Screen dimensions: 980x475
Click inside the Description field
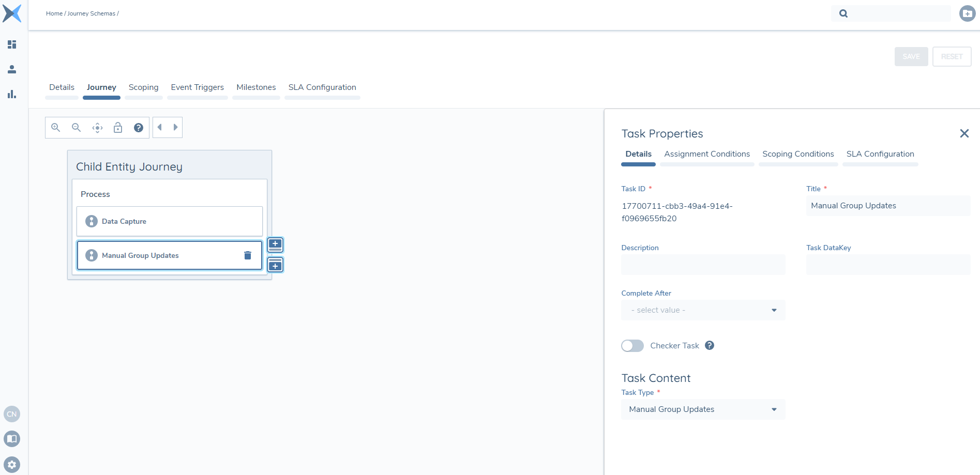(702, 264)
